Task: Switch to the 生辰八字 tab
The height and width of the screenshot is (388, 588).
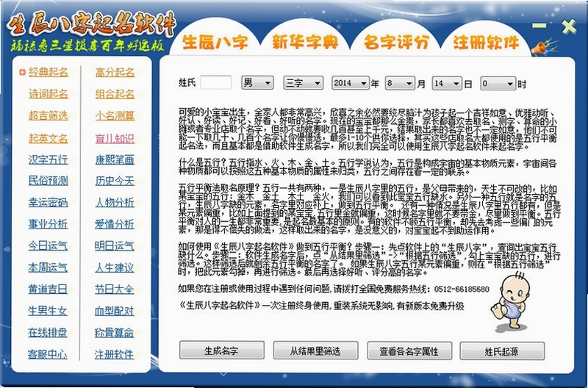Action: click(215, 42)
